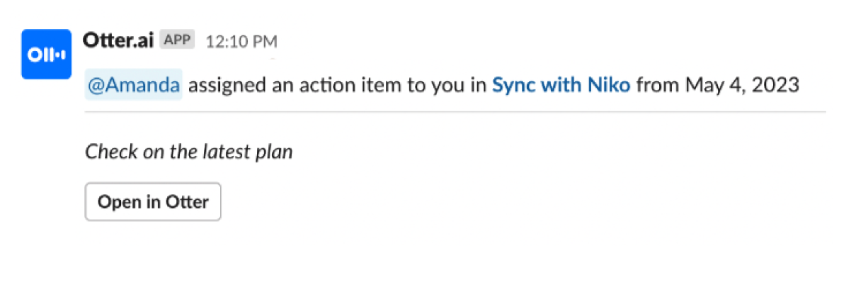Click the APP badge next to Otter.ai
The height and width of the screenshot is (285, 868).
176,40
